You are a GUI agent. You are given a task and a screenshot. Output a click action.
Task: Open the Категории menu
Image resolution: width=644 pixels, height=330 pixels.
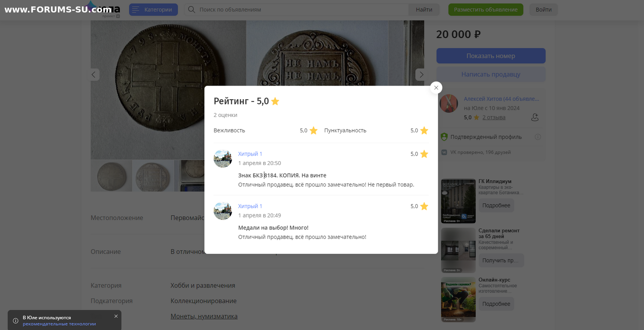[153, 9]
